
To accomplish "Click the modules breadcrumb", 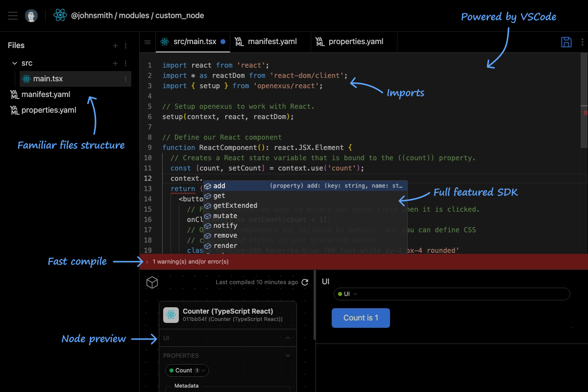I will point(134,16).
